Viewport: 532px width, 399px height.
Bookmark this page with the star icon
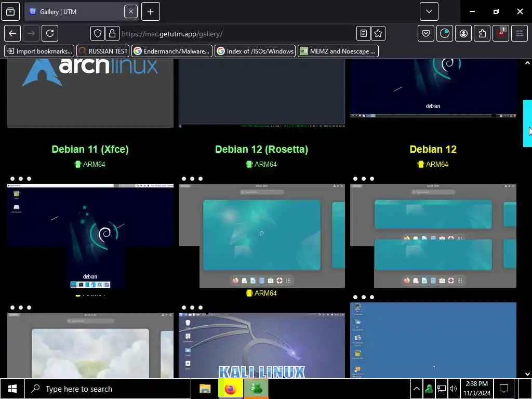(x=378, y=33)
